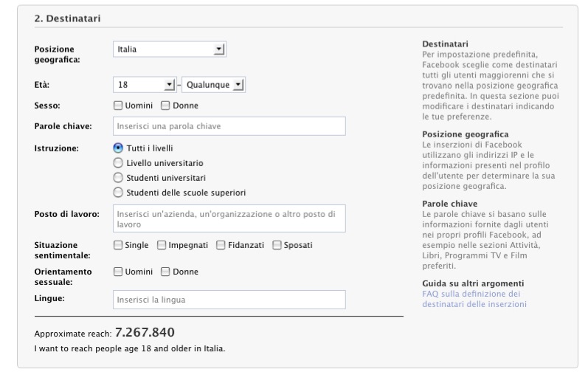
Task: Click the Posto di lavoro text field
Action: click(x=229, y=218)
